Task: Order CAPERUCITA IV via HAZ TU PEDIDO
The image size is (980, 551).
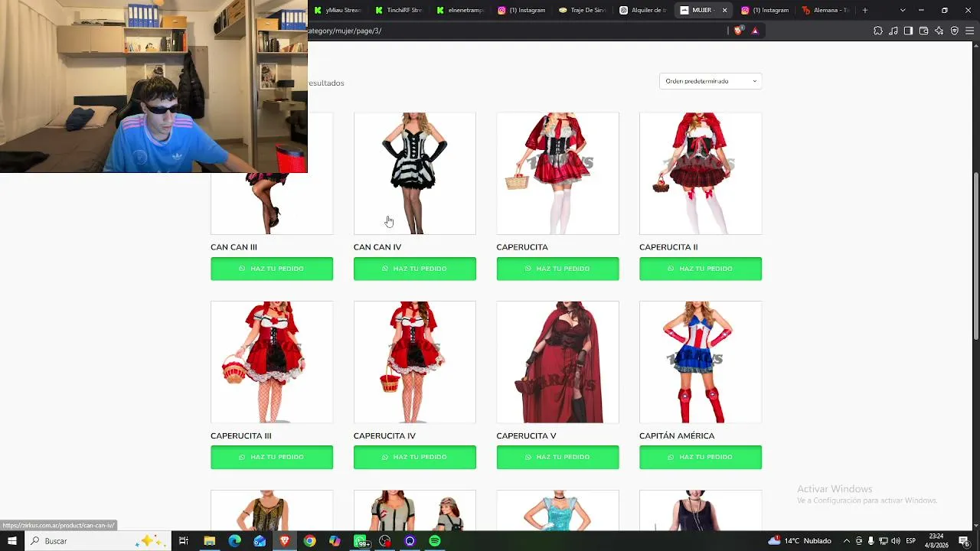Action: pyautogui.click(x=415, y=457)
